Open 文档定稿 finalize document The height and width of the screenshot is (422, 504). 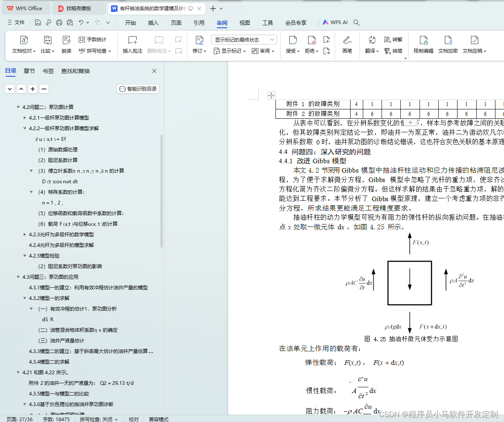(475, 45)
